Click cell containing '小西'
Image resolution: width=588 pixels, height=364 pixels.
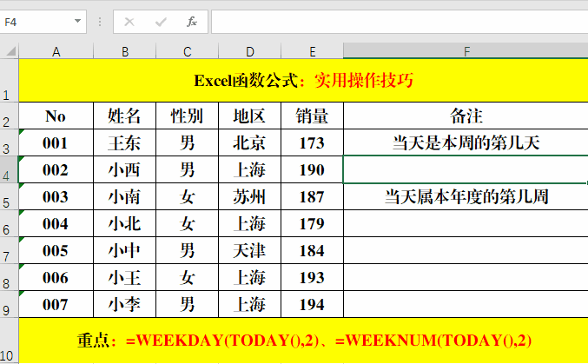pyautogui.click(x=124, y=169)
